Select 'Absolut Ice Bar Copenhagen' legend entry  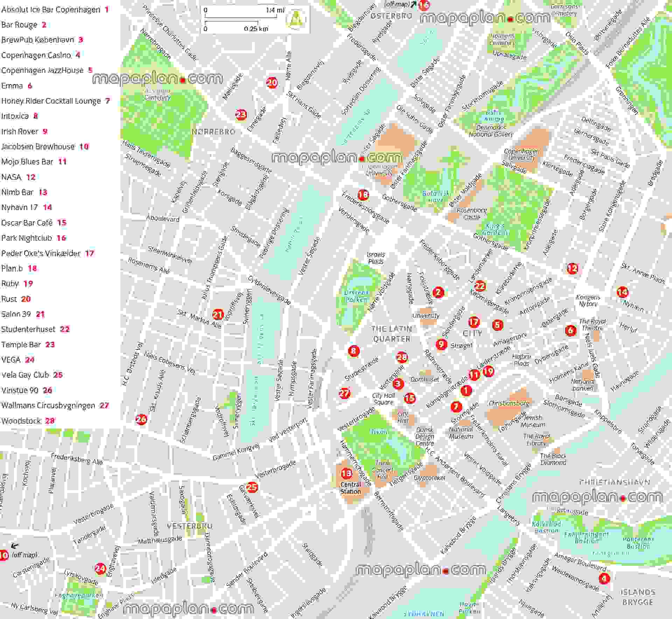coord(55,9)
